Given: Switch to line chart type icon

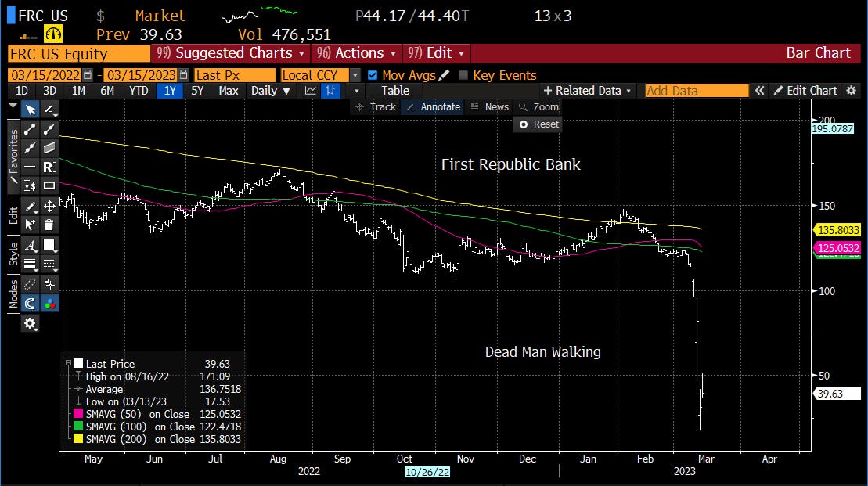Looking at the screenshot, I should (x=311, y=91).
